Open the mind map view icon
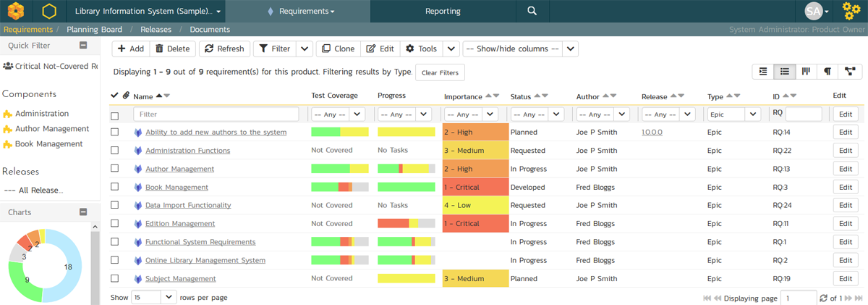 click(849, 71)
